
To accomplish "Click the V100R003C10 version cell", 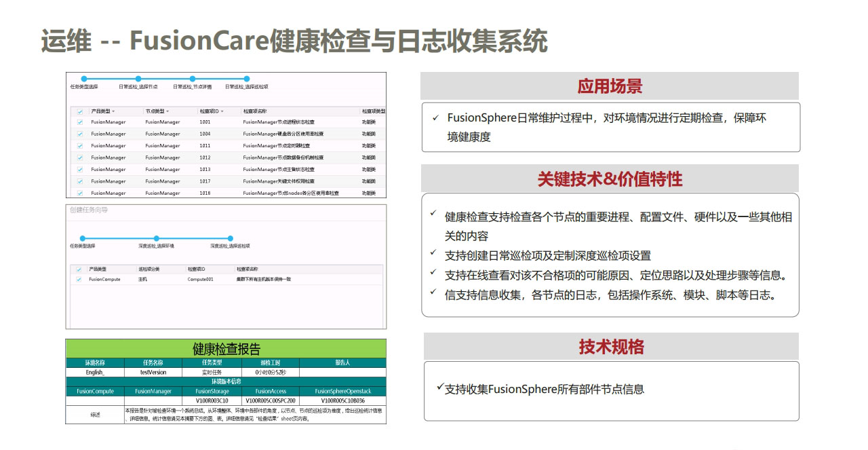I will (212, 400).
